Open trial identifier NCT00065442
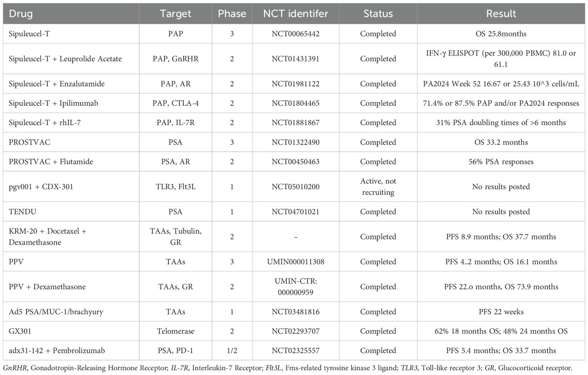588x375 pixels. tap(296, 34)
